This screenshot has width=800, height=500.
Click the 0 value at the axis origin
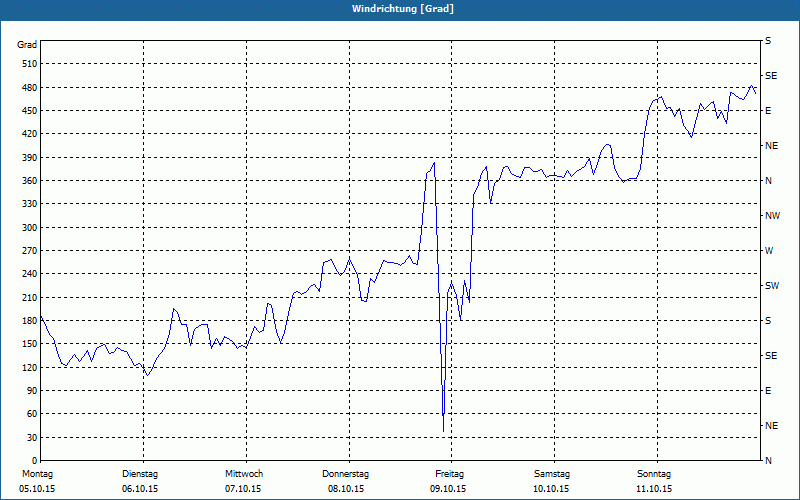35,461
